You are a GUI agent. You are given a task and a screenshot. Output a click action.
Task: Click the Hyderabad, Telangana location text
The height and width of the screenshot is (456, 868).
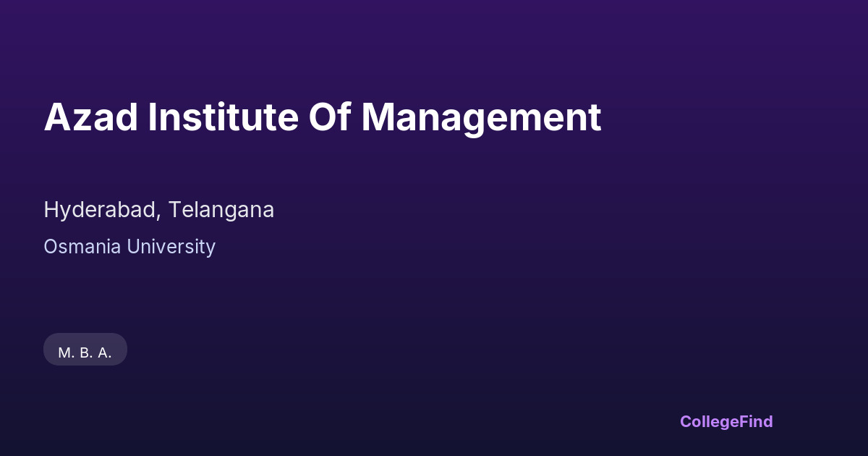click(x=158, y=210)
